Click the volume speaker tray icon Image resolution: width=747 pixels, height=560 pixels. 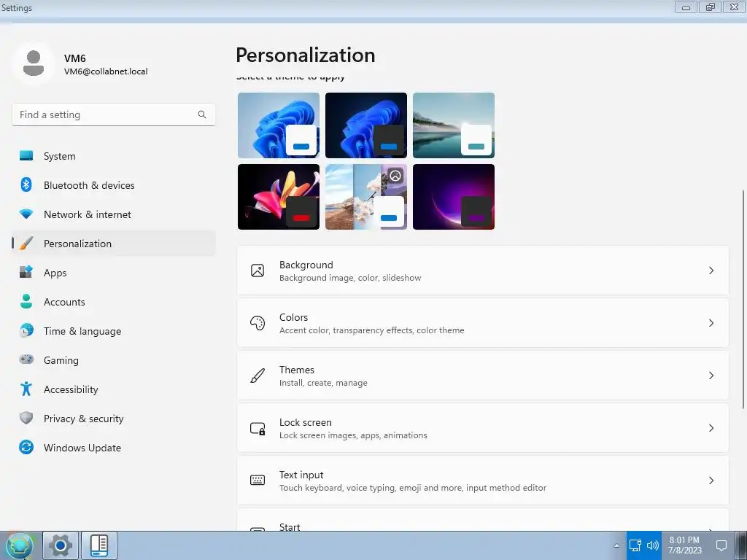click(653, 545)
